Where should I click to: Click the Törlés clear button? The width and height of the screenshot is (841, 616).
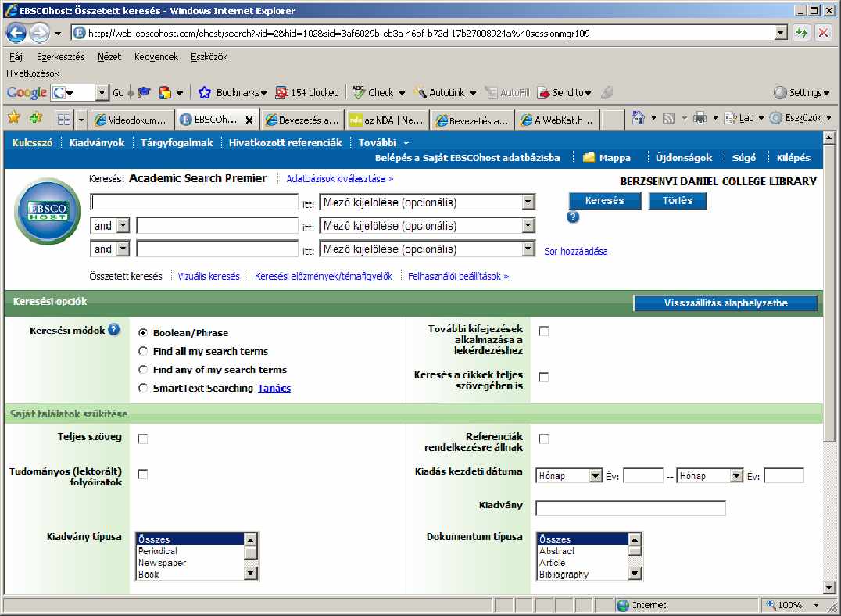pos(678,201)
